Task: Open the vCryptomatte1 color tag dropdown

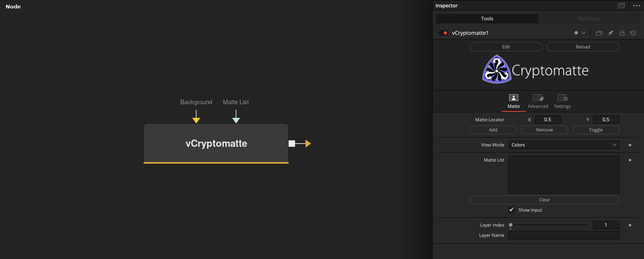Action: [x=580, y=33]
